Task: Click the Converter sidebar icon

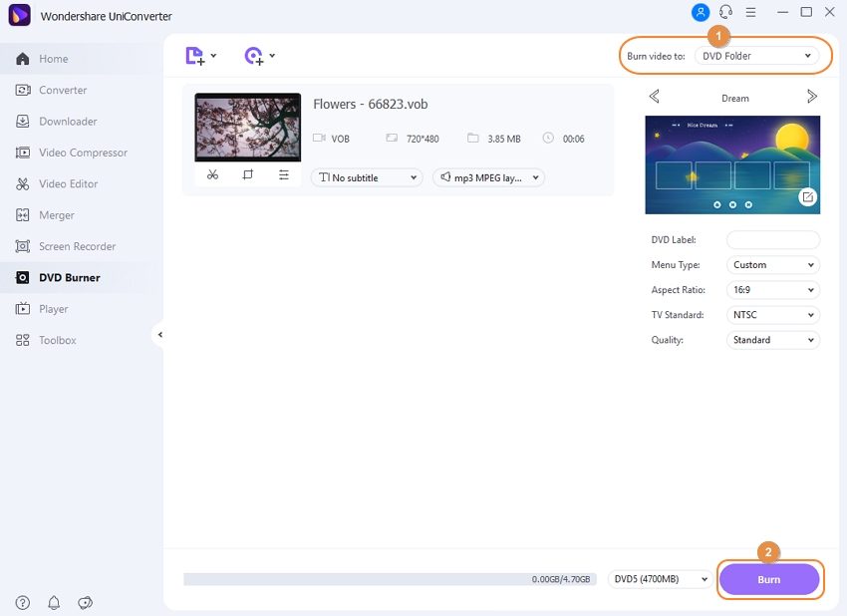Action: tap(23, 90)
